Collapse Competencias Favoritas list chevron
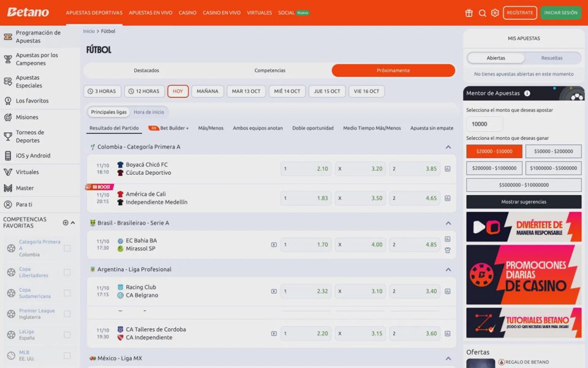The image size is (588, 368). click(73, 223)
